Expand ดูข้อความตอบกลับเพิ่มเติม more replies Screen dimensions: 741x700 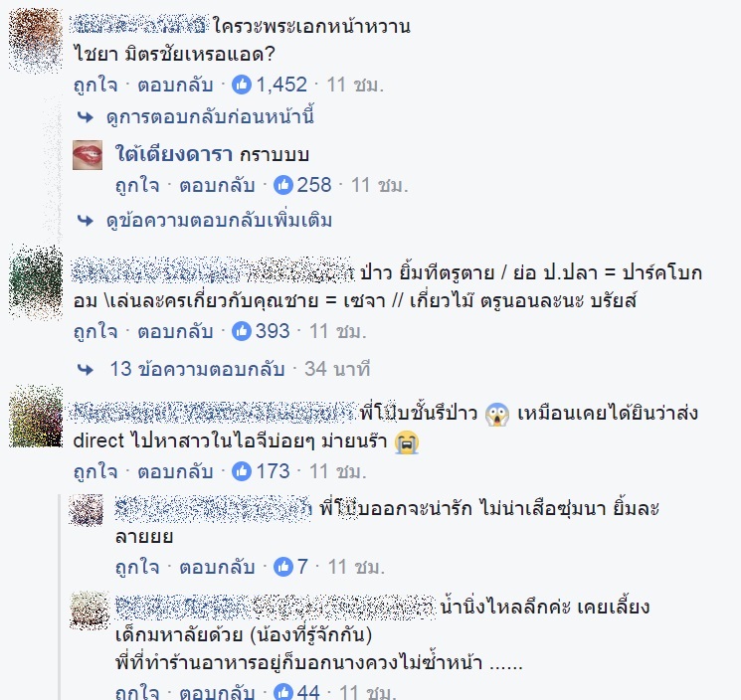click(219, 220)
